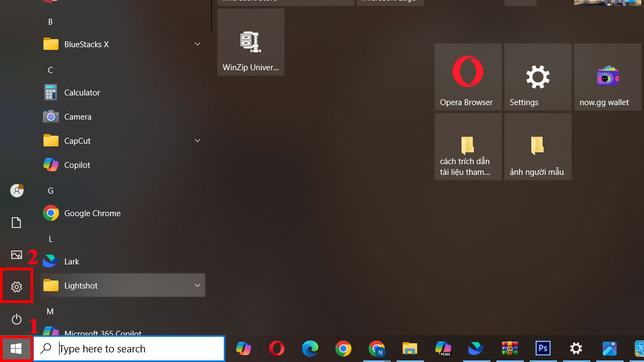Open Microsoft Edge from the taskbar
The height and width of the screenshot is (362, 644).
click(x=310, y=349)
